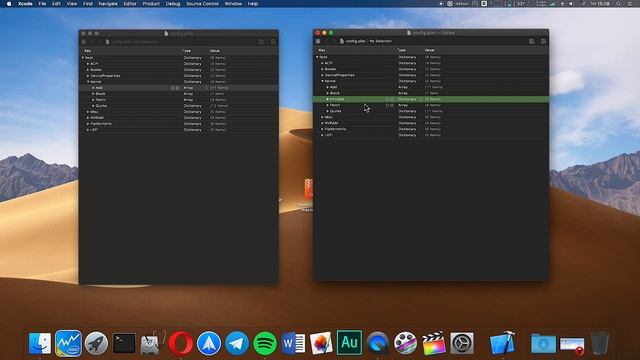Image resolution: width=640 pixels, height=360 pixels.
Task: Expand the NVRAM node in the Edited window
Action: [x=322, y=123]
